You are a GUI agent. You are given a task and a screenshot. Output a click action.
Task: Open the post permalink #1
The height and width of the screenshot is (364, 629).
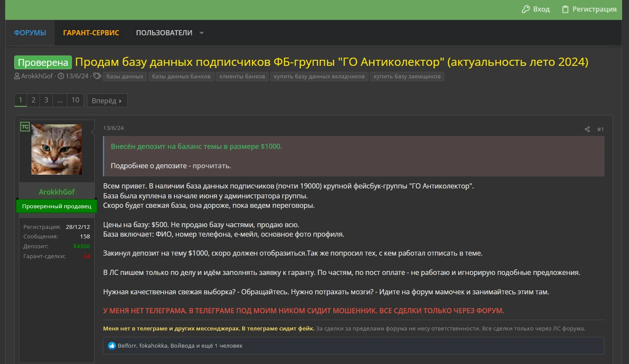coord(600,129)
